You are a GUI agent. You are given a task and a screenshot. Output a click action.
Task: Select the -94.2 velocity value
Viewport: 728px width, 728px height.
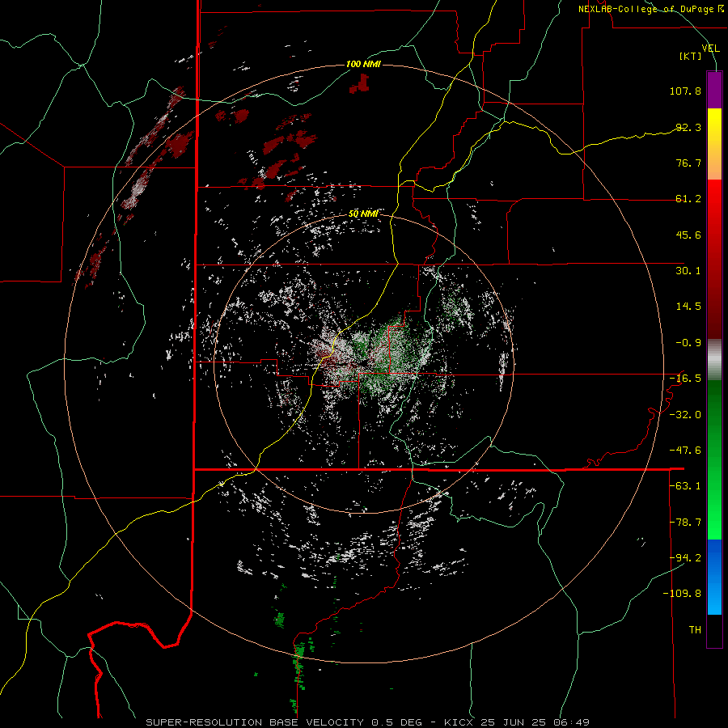point(685,558)
